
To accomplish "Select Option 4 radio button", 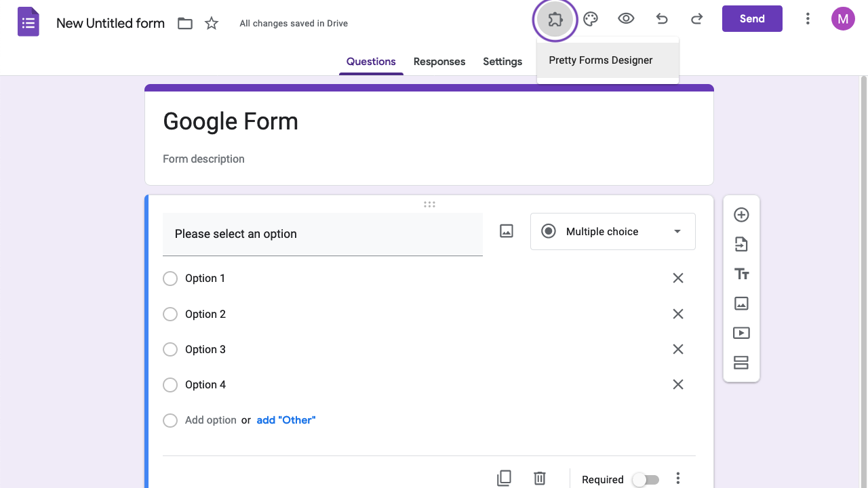I will 170,385.
